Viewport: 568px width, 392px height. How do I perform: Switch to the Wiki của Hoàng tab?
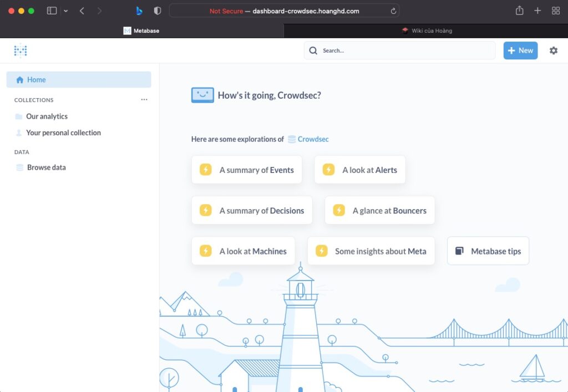pos(426,30)
